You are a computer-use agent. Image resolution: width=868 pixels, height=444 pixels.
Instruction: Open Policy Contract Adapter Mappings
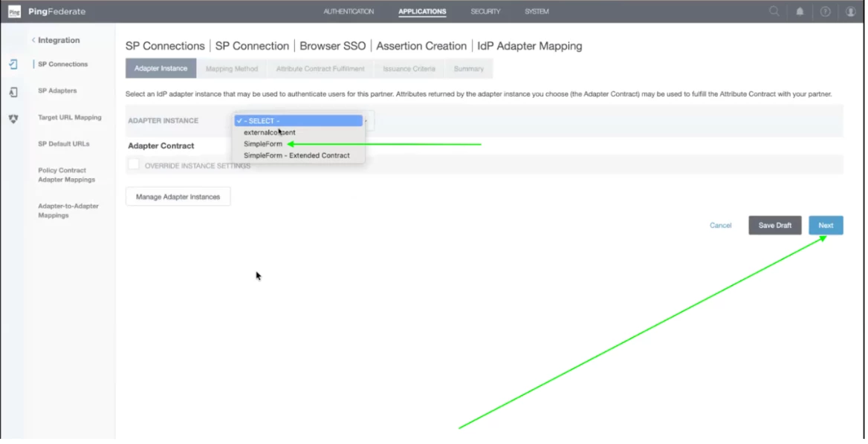pos(66,174)
